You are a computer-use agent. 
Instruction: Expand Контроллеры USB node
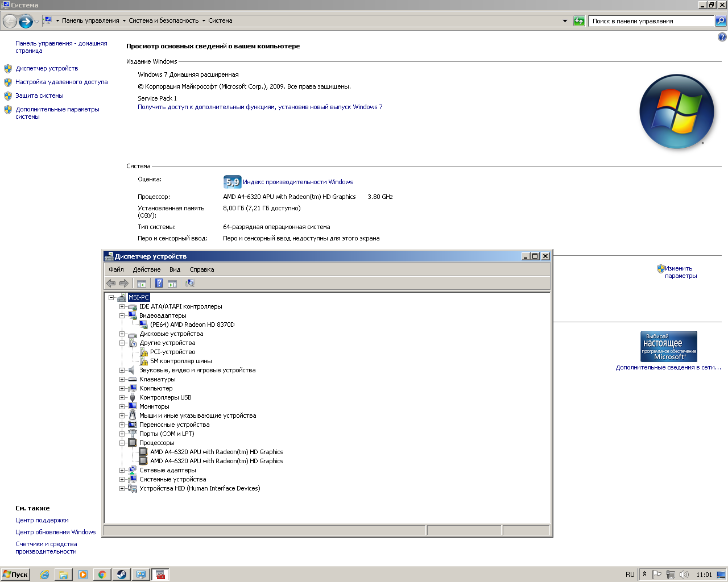(122, 398)
